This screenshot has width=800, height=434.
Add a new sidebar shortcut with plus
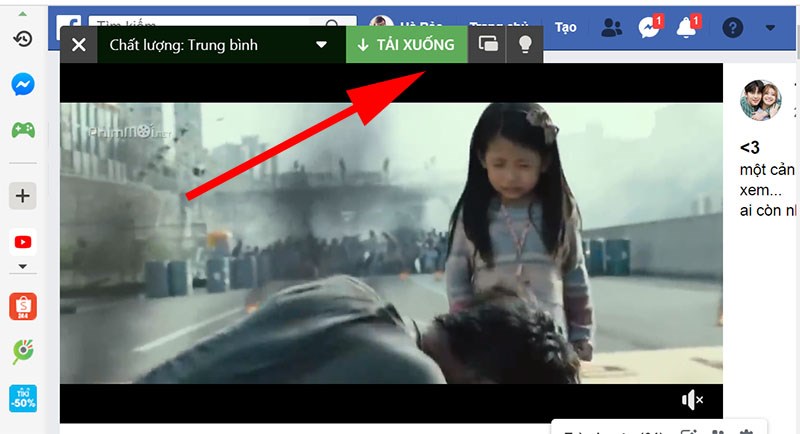(x=23, y=196)
